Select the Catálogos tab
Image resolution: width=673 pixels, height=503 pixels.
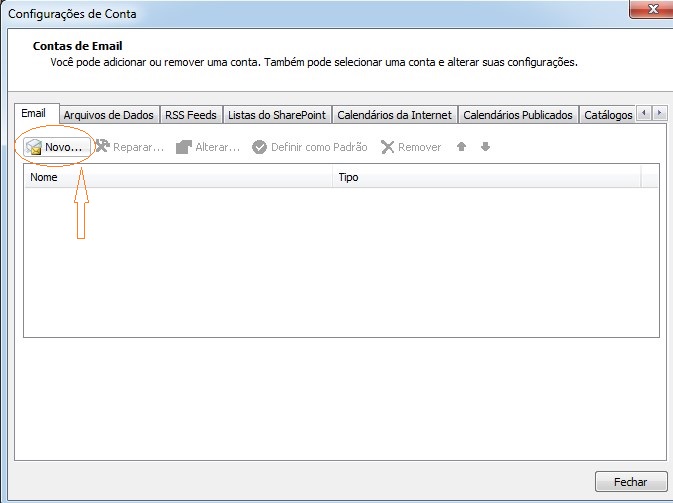607,115
